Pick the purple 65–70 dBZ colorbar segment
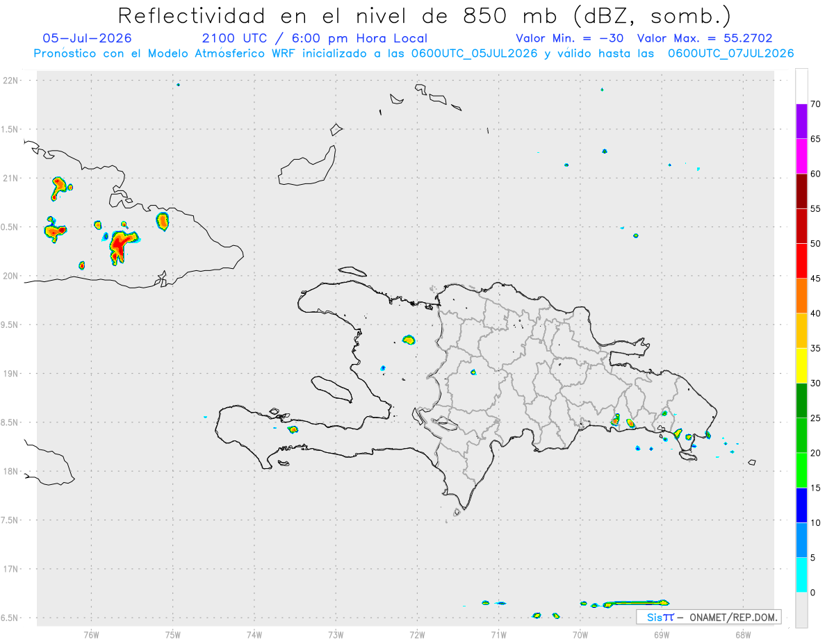 point(801,122)
